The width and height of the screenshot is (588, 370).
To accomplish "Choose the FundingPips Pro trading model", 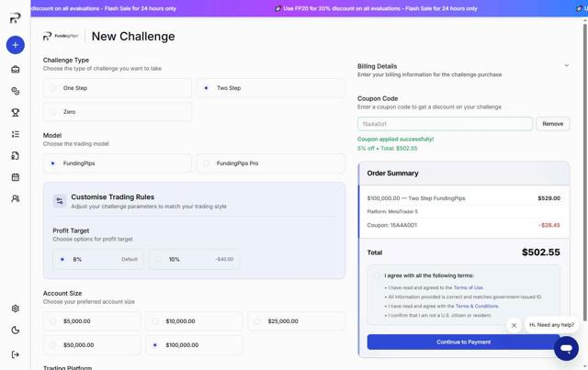I will click(x=270, y=163).
